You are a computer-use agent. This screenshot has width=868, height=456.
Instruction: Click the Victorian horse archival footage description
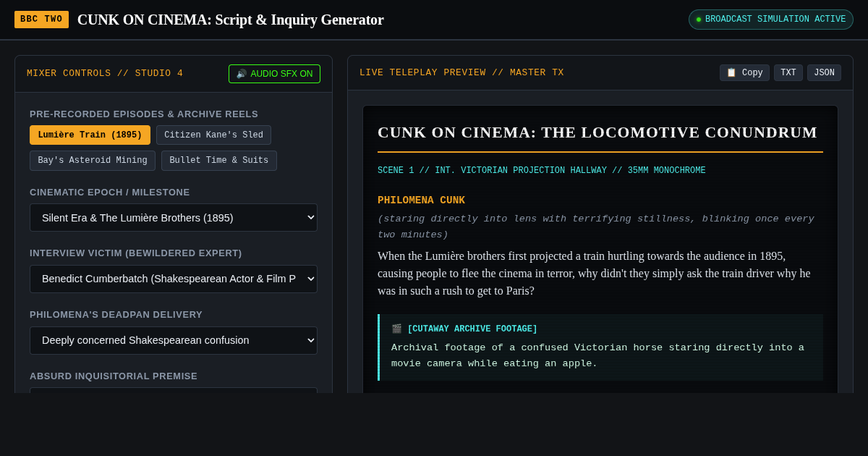point(597,355)
